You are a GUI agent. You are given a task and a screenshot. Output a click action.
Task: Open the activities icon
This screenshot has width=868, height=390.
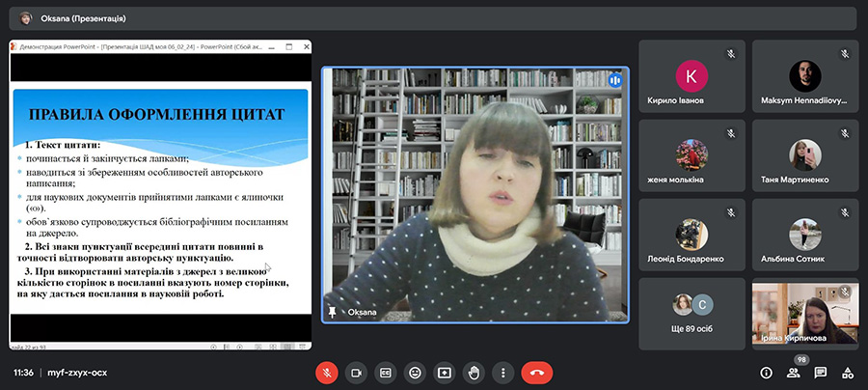click(x=847, y=373)
